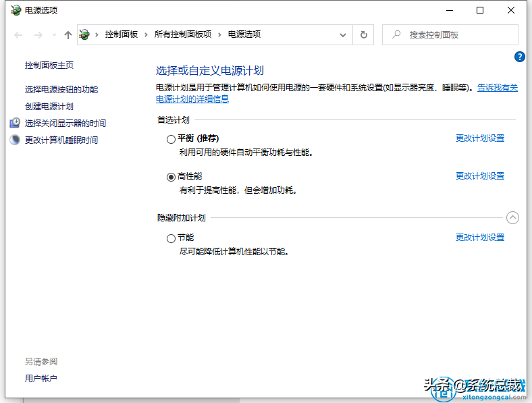Open the recent locations dropdown arrow
532x403 pixels.
pyautogui.click(x=54, y=34)
